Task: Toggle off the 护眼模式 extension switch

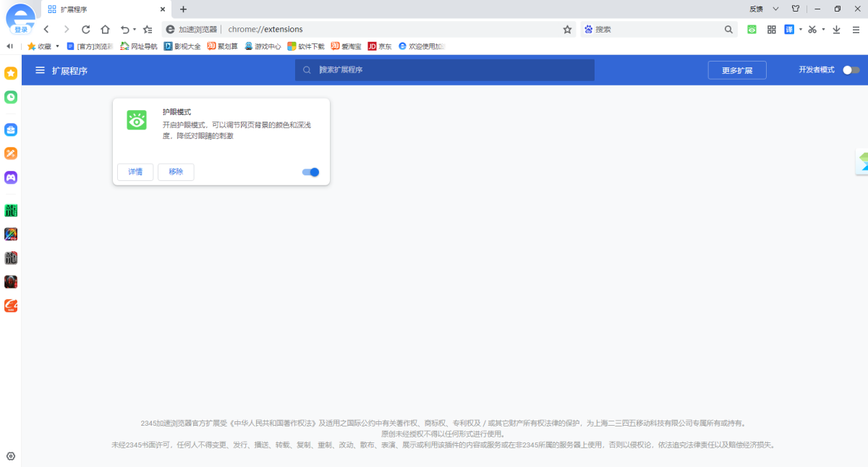Action: pos(310,172)
